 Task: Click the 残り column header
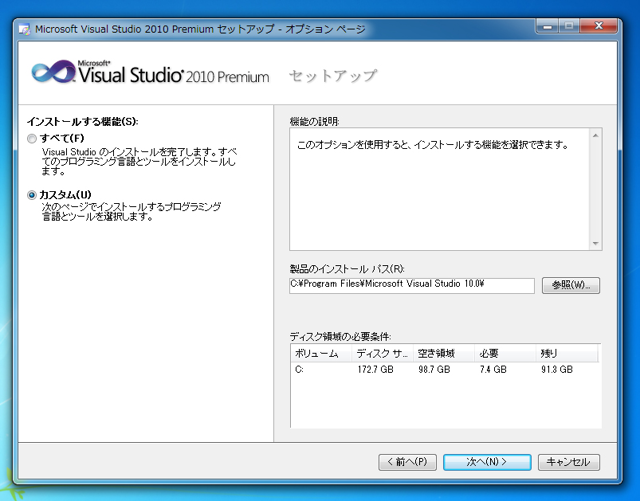(567, 354)
